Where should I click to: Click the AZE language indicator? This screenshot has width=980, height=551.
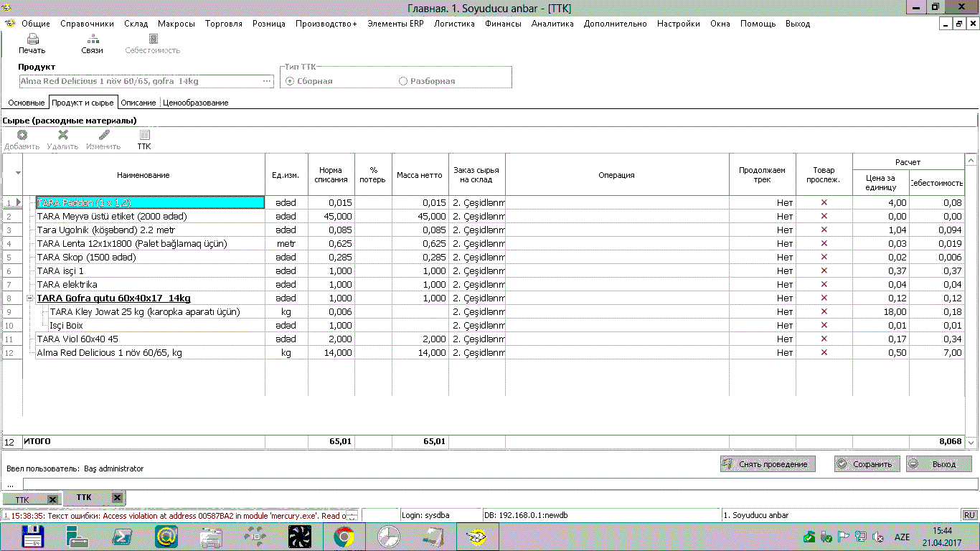click(x=902, y=537)
